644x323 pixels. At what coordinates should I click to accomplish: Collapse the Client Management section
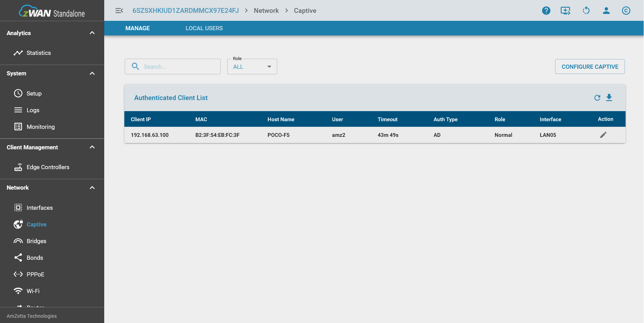pos(92,147)
